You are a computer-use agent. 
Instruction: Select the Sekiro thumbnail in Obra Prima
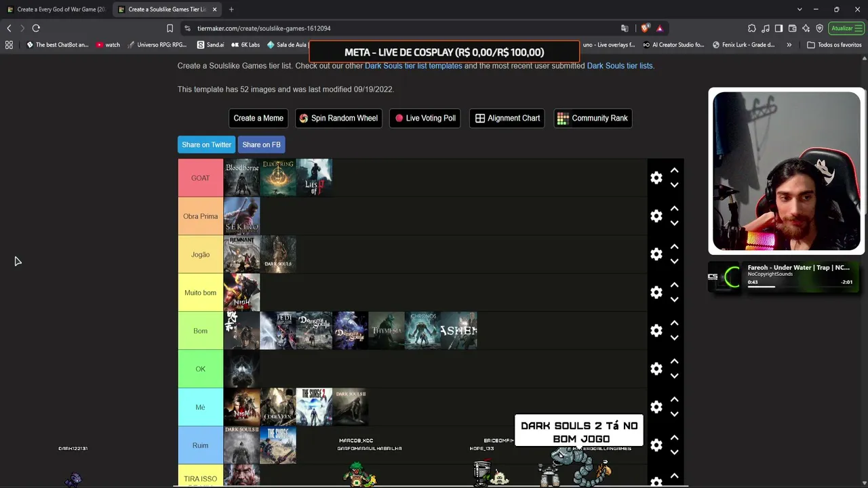click(241, 216)
